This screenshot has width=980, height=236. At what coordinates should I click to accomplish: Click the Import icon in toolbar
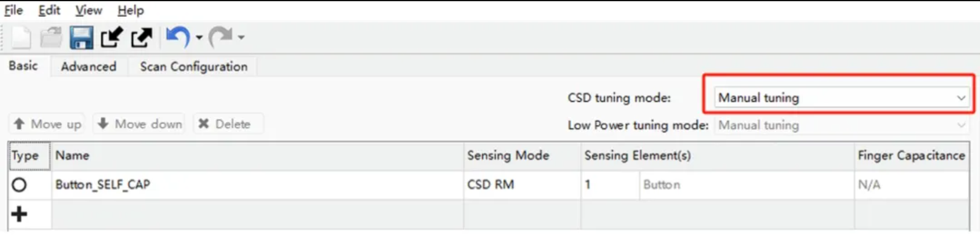111,38
